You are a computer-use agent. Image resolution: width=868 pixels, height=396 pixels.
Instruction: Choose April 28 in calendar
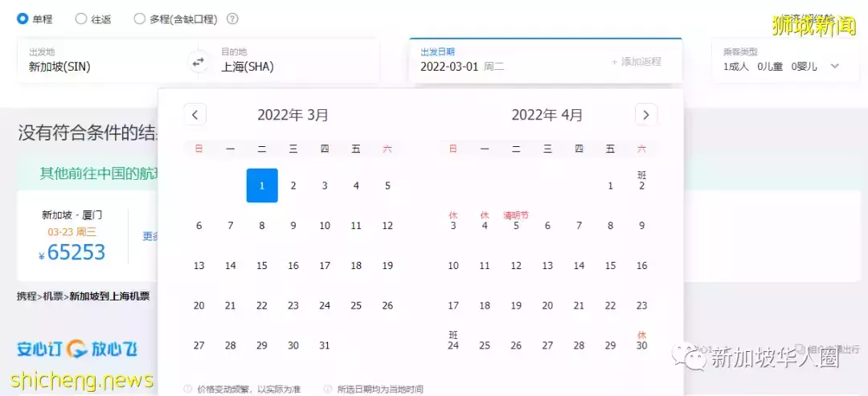(x=579, y=345)
